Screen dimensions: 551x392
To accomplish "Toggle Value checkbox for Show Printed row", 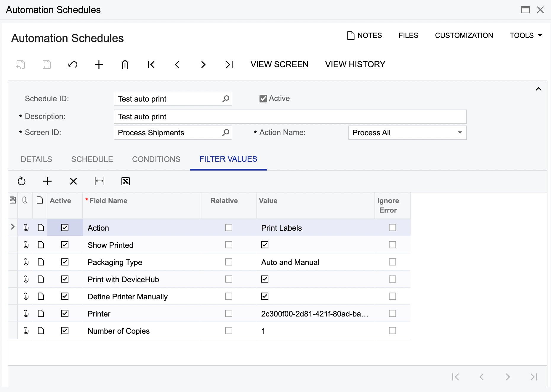I will [x=265, y=245].
